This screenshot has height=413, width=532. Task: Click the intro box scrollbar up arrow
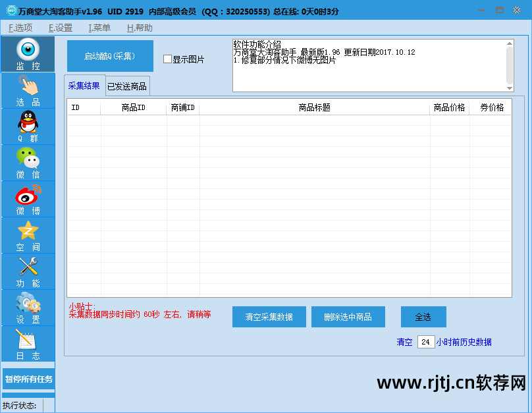509,43
